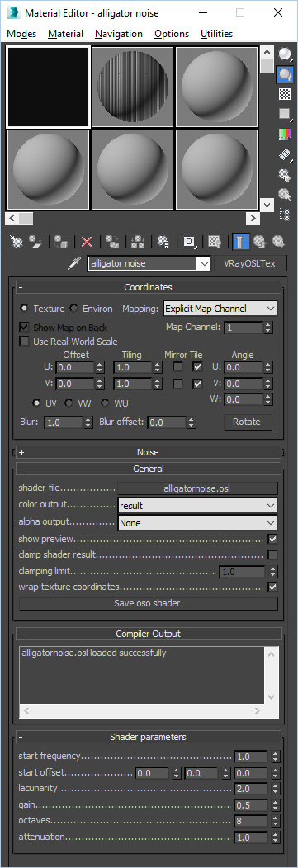Screen dimensions: 298x868
Task: Open the alpha output dropdown
Action: [197, 522]
